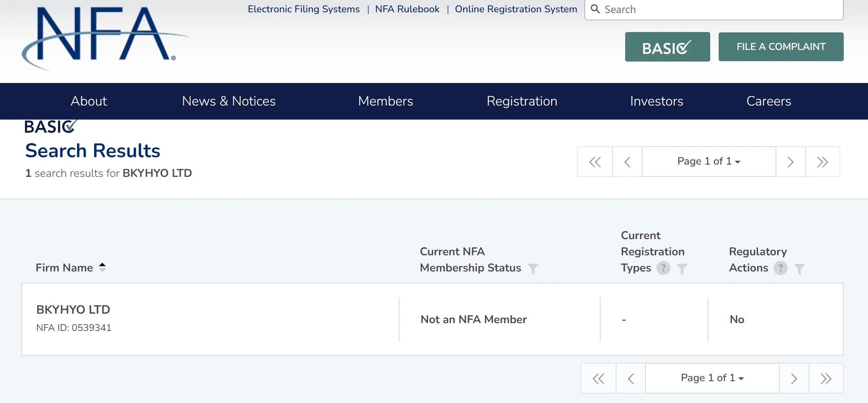Click the Regulatory Actions No value

pos(737,319)
